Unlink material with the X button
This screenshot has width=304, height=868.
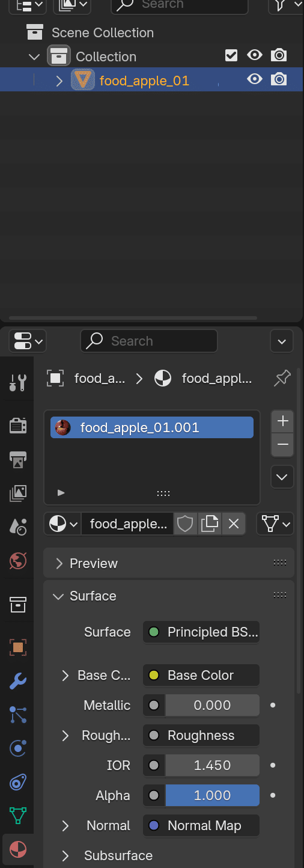click(x=234, y=524)
